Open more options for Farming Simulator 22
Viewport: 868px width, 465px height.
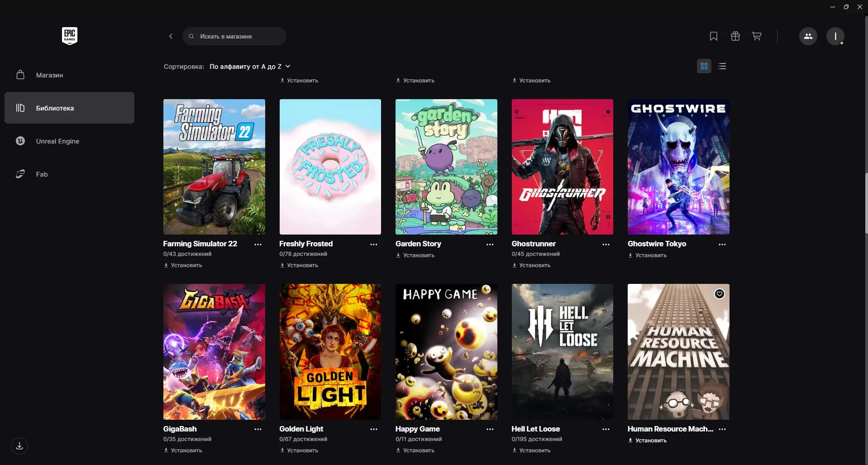click(x=258, y=244)
